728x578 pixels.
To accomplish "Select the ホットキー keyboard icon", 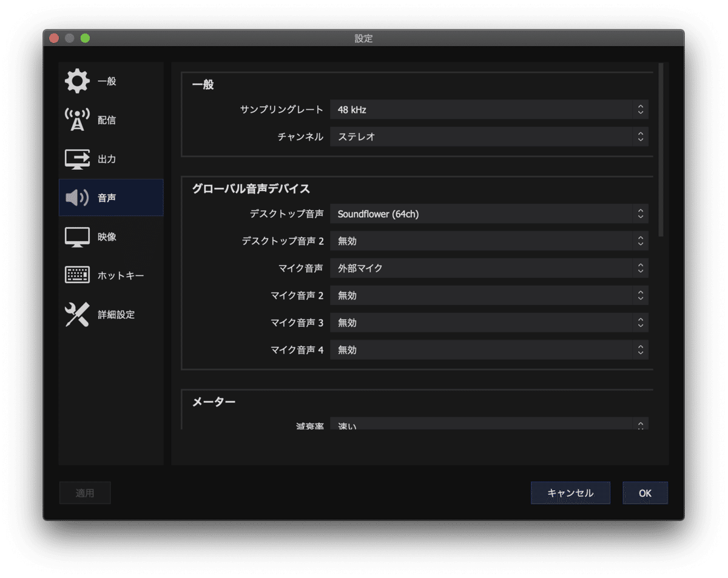I will click(x=76, y=275).
